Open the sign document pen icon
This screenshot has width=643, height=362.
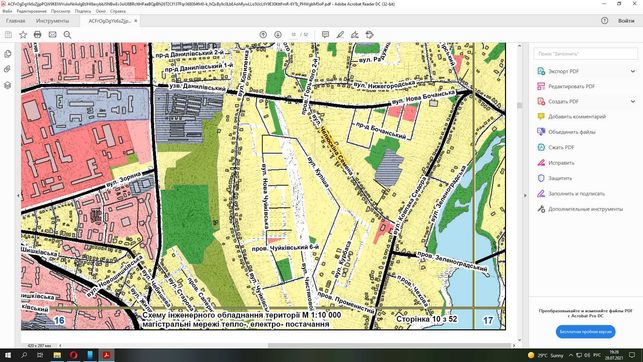(x=355, y=35)
